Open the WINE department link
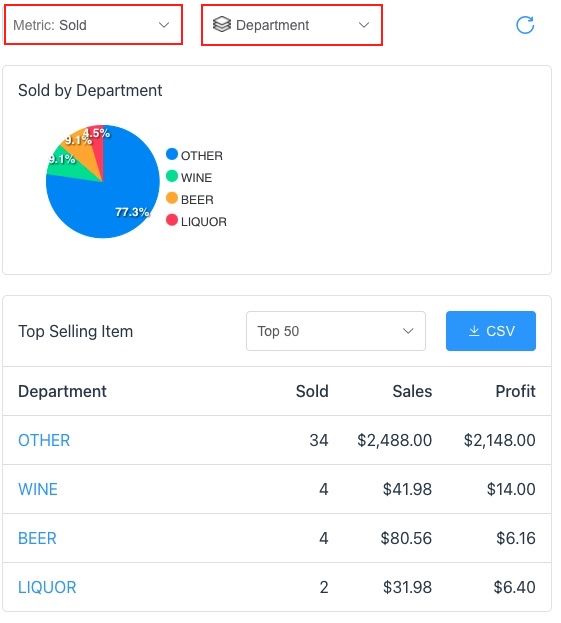Image resolution: width=561 pixels, height=623 pixels. 38,489
